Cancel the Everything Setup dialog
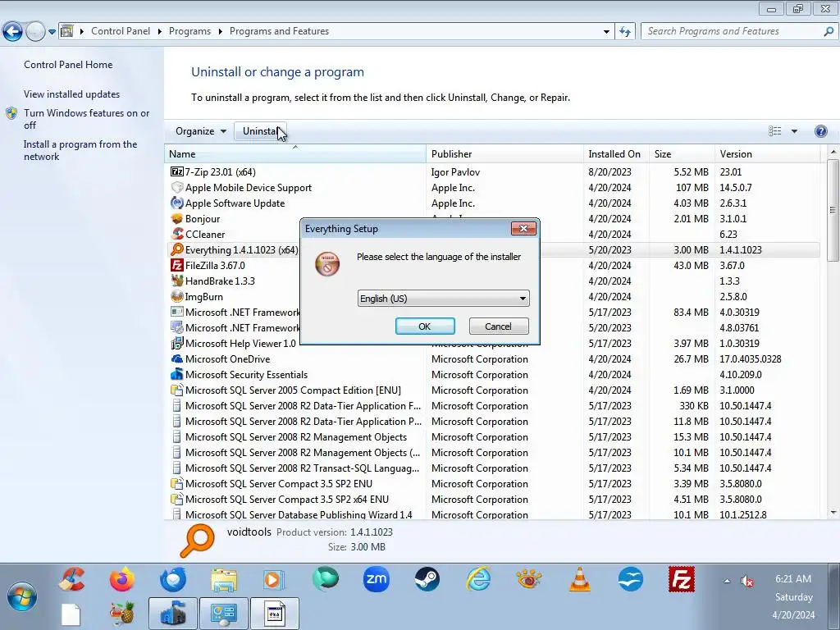This screenshot has width=840, height=630. point(498,326)
